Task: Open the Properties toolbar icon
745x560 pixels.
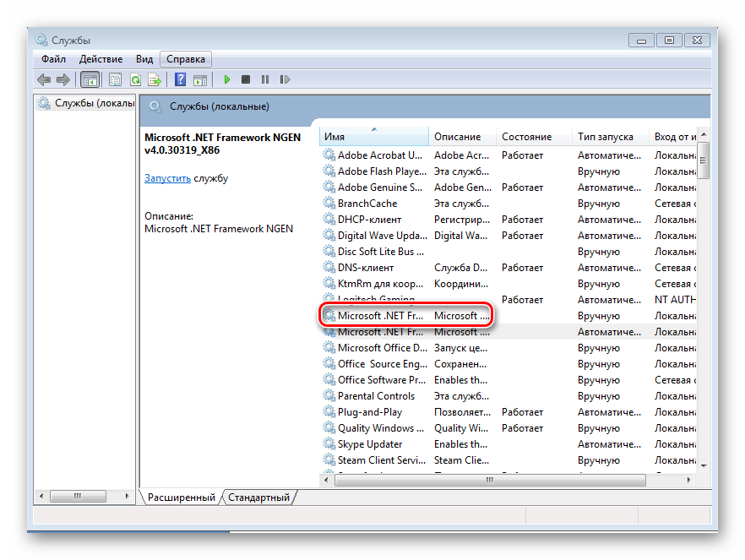Action: pos(114,79)
